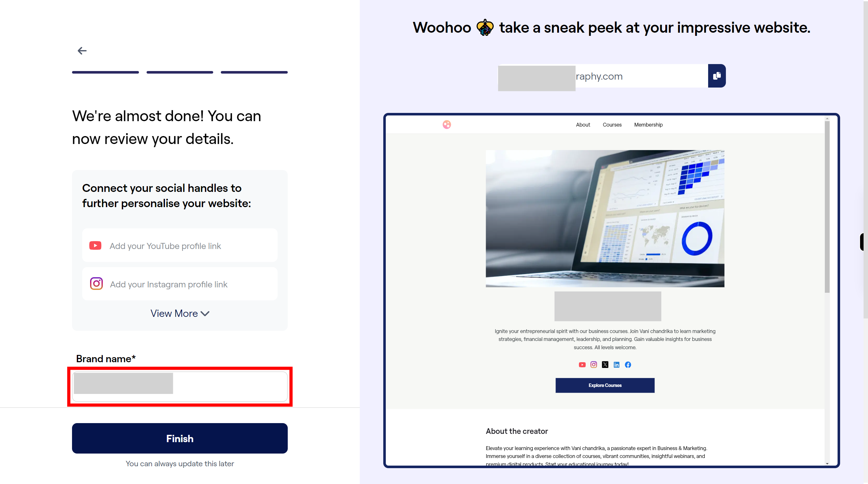Click the Membership navigation link in preview
This screenshot has height=484, width=868.
point(648,125)
